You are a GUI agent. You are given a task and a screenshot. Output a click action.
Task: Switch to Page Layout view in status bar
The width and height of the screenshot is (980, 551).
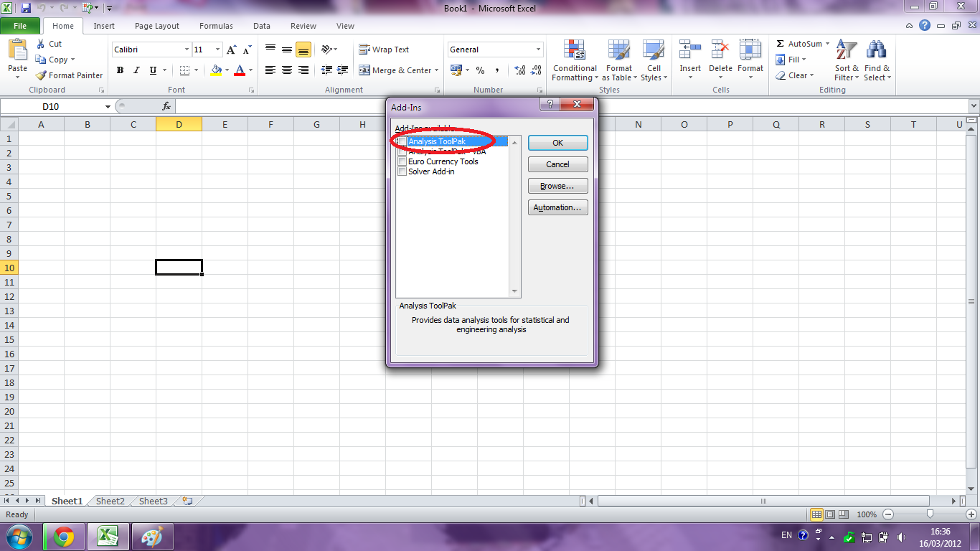click(x=830, y=514)
